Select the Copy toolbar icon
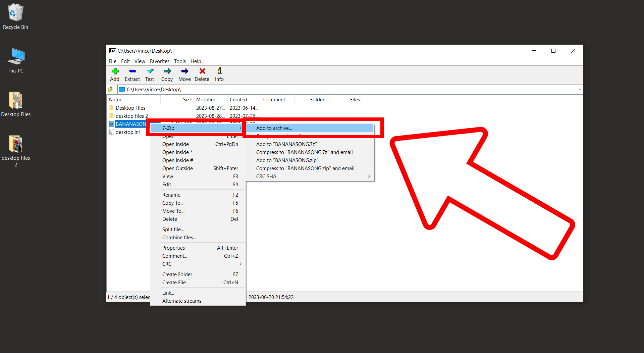This screenshot has width=644, height=353. tap(167, 74)
